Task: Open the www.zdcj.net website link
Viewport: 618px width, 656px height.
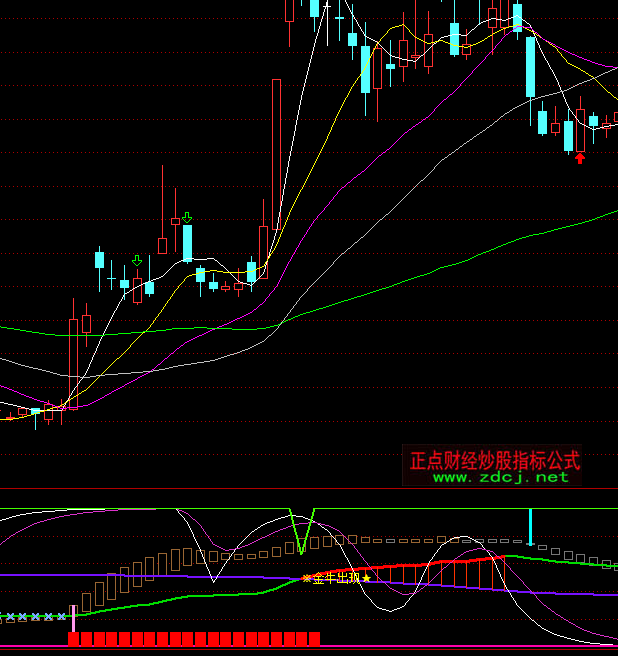Action: (x=500, y=477)
